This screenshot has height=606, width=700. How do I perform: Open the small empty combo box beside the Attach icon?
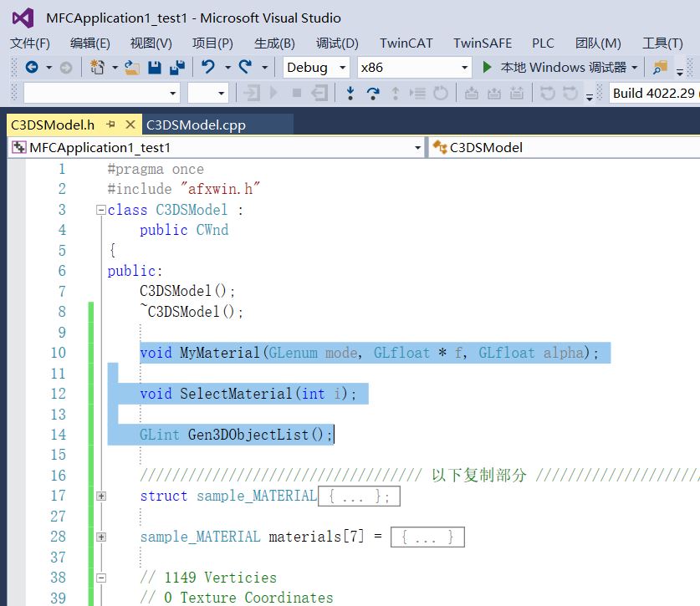[208, 94]
